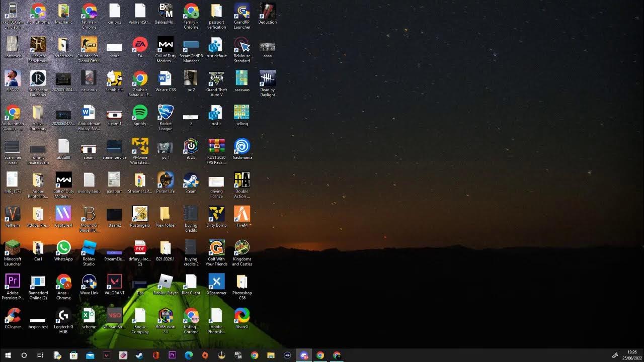Select the ReMouse Standard icon

pos(242,50)
